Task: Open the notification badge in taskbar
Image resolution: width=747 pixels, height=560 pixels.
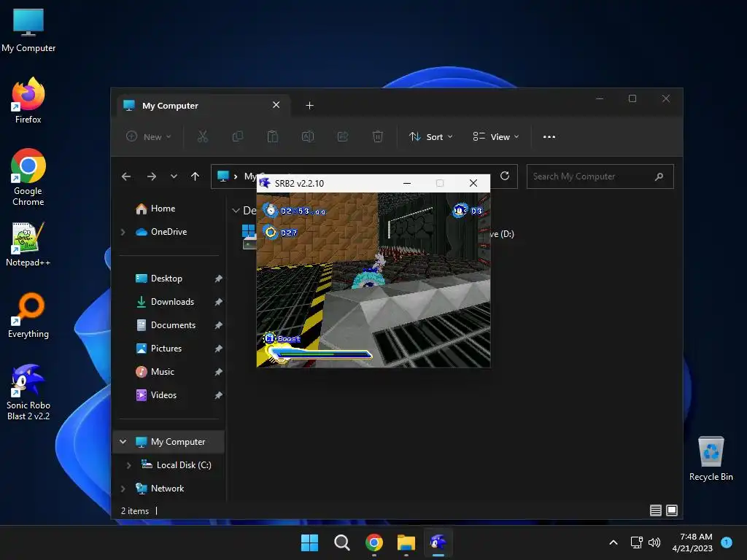Action: tap(727, 542)
